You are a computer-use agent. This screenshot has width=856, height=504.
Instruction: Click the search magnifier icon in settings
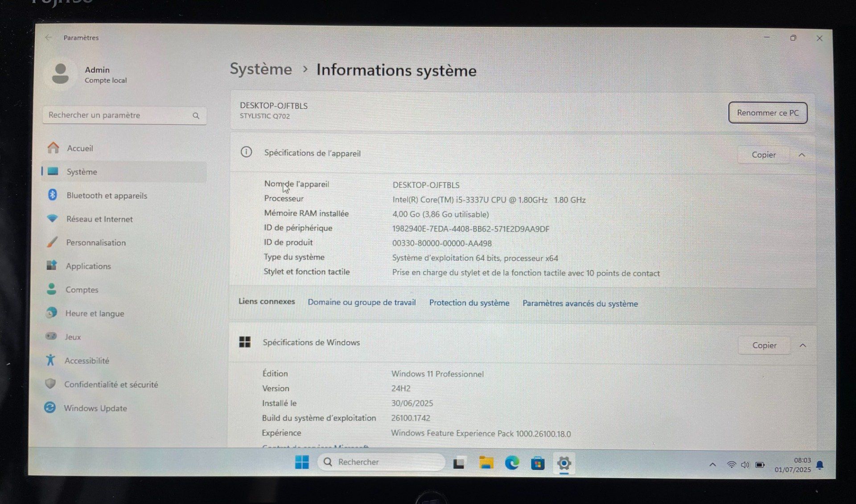(196, 115)
